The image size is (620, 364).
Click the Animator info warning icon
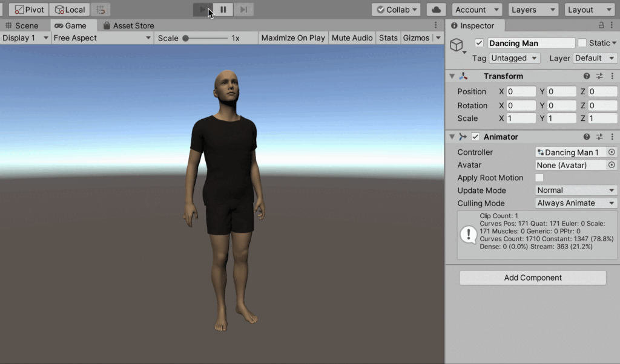point(469,235)
